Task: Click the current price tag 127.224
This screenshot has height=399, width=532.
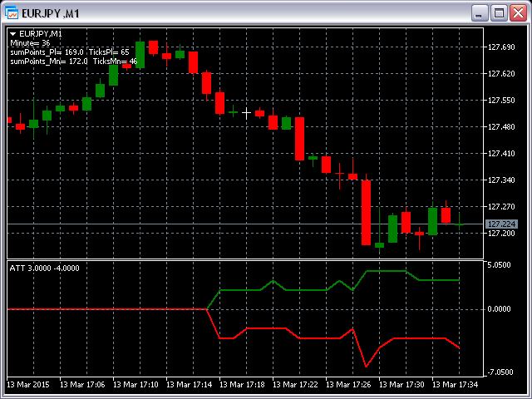Action: click(x=501, y=224)
